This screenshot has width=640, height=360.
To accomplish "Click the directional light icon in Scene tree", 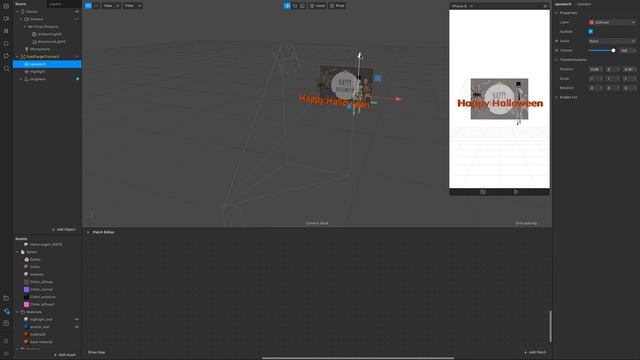I will coord(34,42).
